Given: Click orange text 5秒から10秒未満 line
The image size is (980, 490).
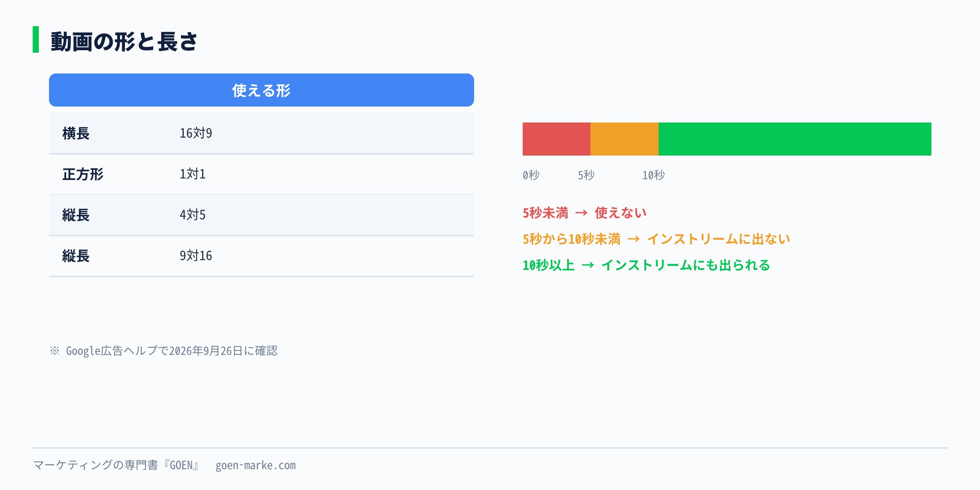Looking at the screenshot, I should point(657,239).
